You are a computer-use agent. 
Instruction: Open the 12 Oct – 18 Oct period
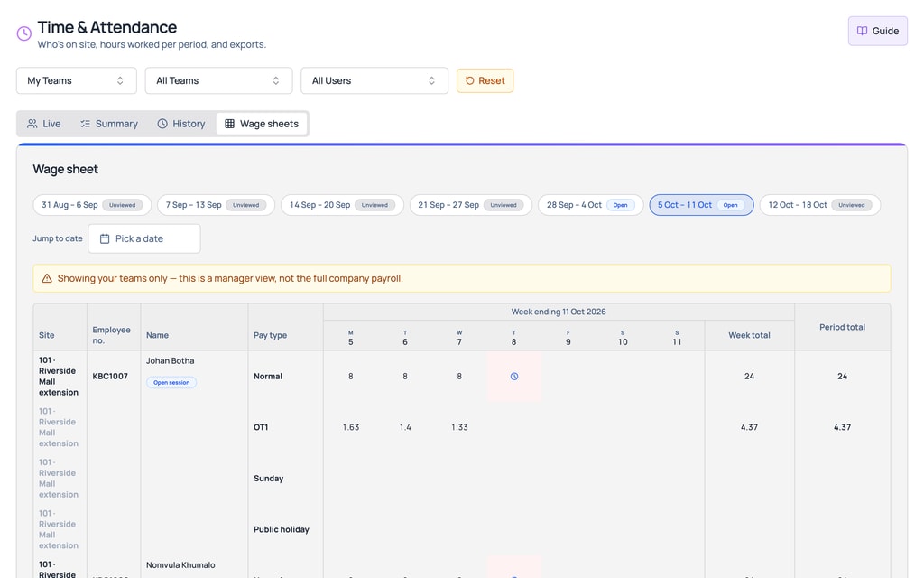(x=819, y=205)
